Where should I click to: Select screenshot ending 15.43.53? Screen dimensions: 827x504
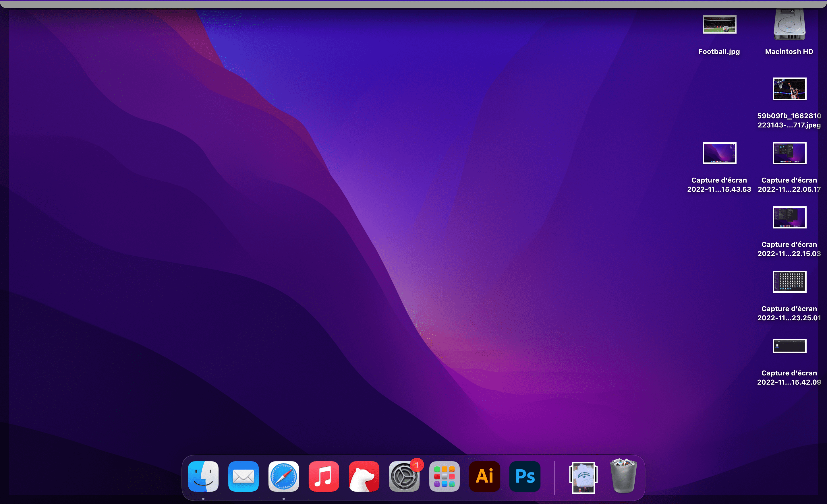point(719,153)
